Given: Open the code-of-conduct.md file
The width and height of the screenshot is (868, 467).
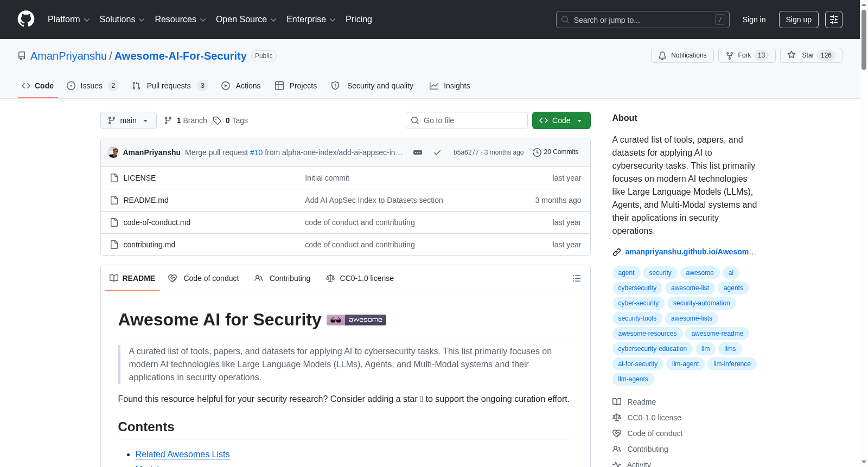Looking at the screenshot, I should [x=157, y=222].
